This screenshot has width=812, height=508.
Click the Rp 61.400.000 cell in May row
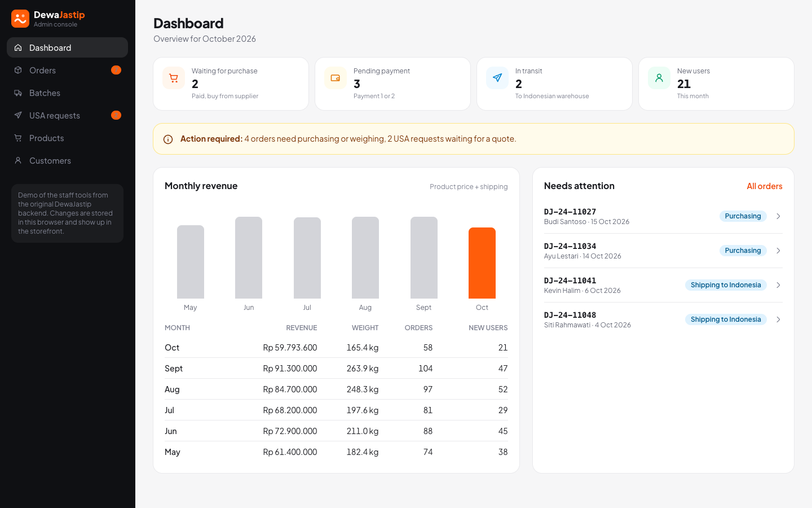coord(290,452)
